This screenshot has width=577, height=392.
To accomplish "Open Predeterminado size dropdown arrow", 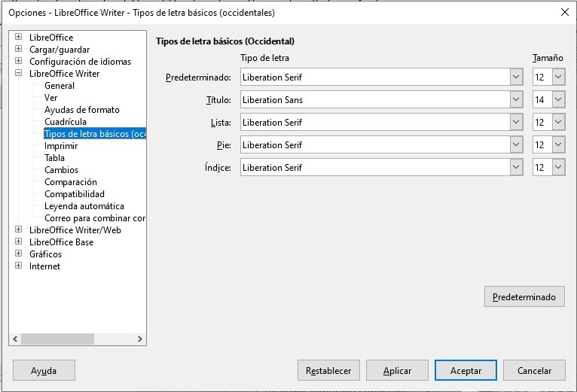I will 558,77.
